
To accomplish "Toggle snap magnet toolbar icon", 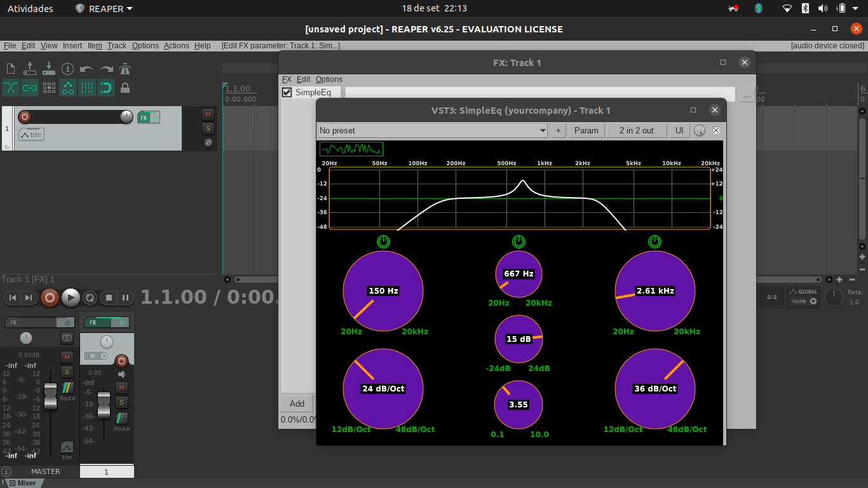I will click(x=106, y=88).
